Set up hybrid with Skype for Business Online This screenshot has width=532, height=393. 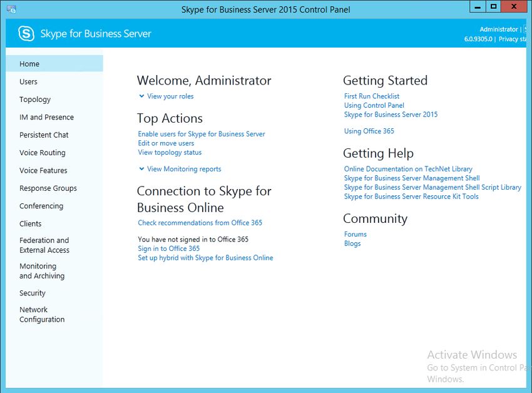(205, 258)
